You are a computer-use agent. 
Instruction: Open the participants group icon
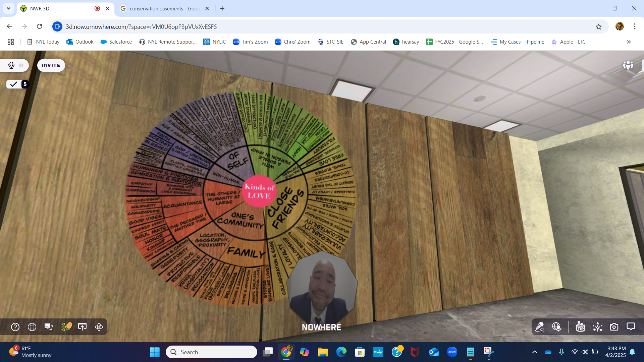[x=628, y=65]
